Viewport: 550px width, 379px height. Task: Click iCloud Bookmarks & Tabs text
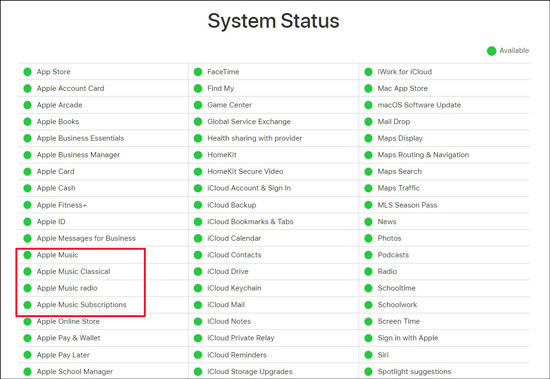click(250, 222)
